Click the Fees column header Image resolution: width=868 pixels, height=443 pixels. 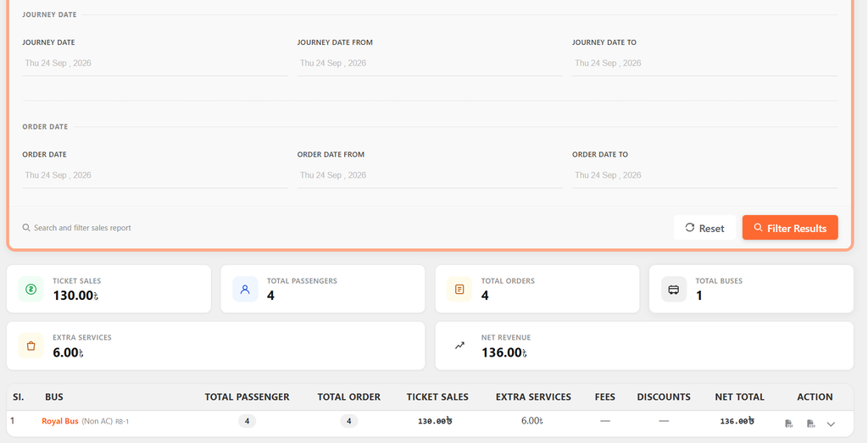(605, 397)
